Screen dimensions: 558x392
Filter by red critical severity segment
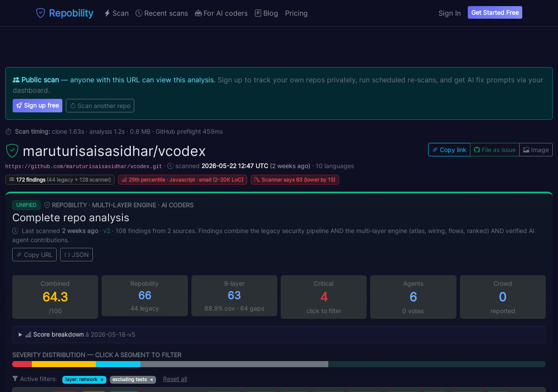22,364
